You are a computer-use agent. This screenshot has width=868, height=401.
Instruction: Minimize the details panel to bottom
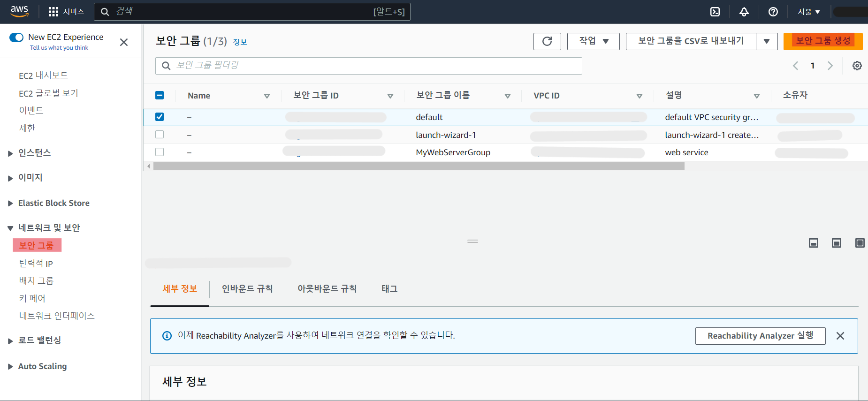[x=814, y=243]
